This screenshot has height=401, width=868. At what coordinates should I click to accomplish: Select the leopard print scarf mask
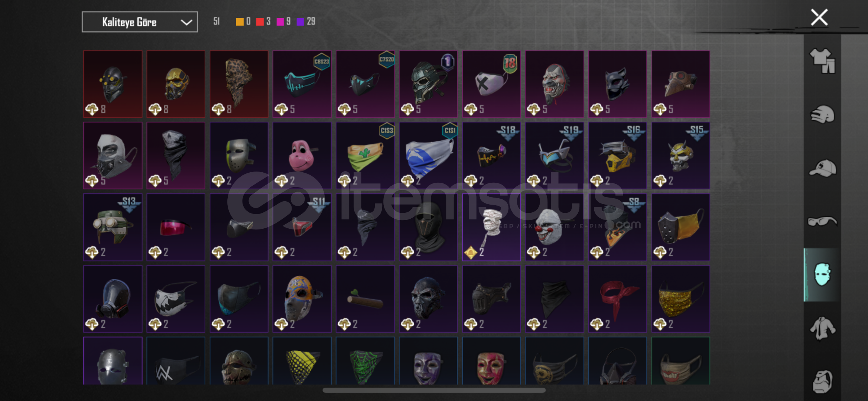[239, 84]
